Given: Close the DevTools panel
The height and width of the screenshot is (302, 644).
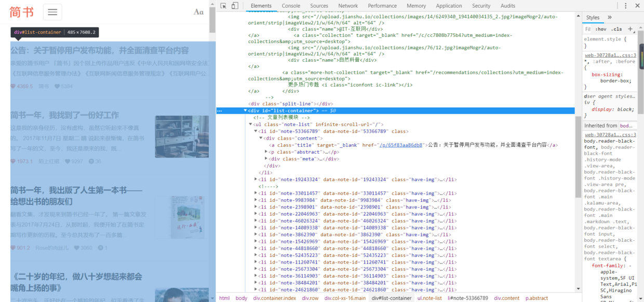Looking at the screenshot, I should 637,6.
